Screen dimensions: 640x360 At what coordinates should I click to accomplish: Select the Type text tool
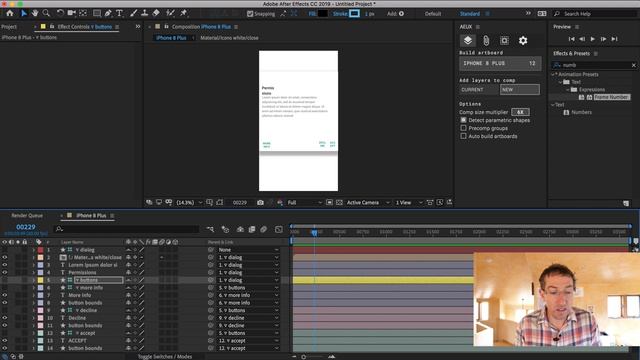click(x=119, y=13)
